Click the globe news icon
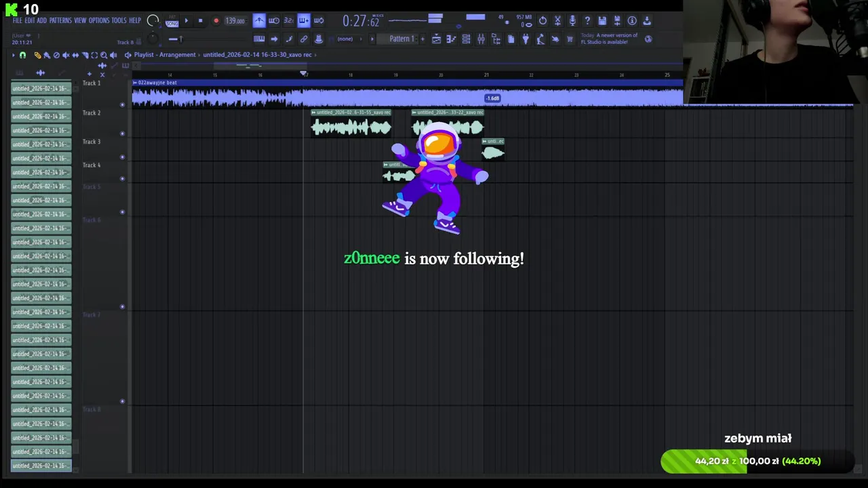Screen dimensions: 868x488 (x=648, y=39)
